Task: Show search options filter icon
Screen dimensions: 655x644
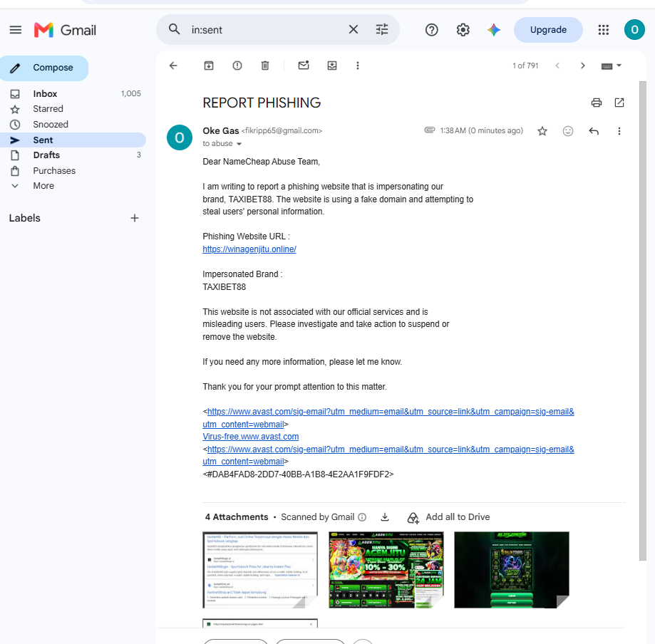Action: 382,30
